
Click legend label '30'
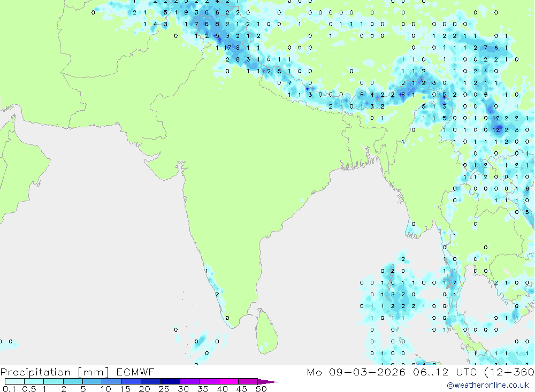click(183, 389)
